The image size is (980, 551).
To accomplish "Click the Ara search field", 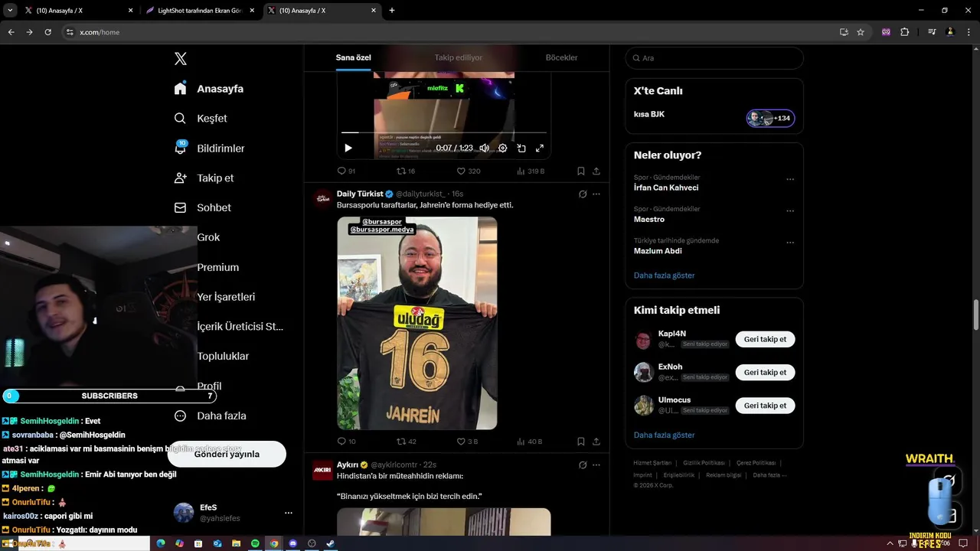I will (714, 58).
